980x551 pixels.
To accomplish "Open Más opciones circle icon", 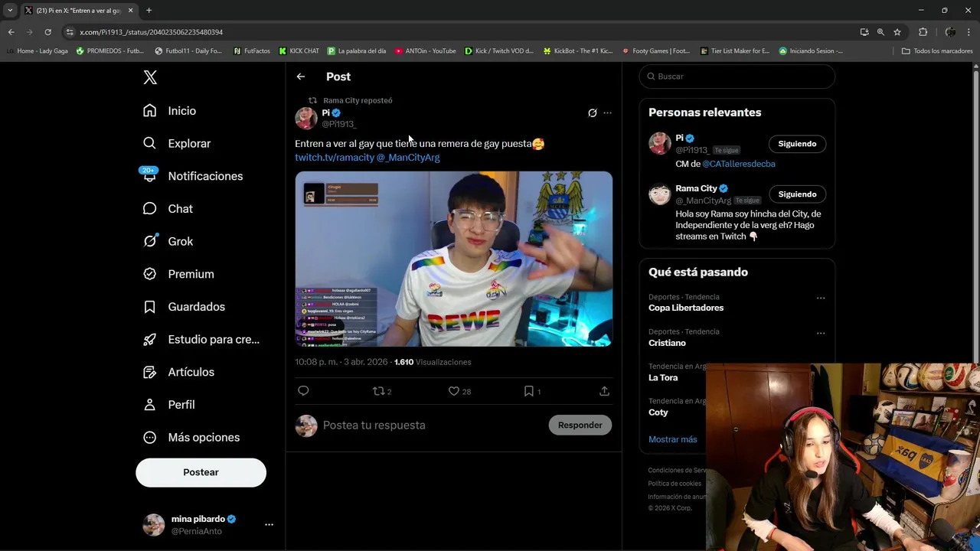I will pos(150,437).
